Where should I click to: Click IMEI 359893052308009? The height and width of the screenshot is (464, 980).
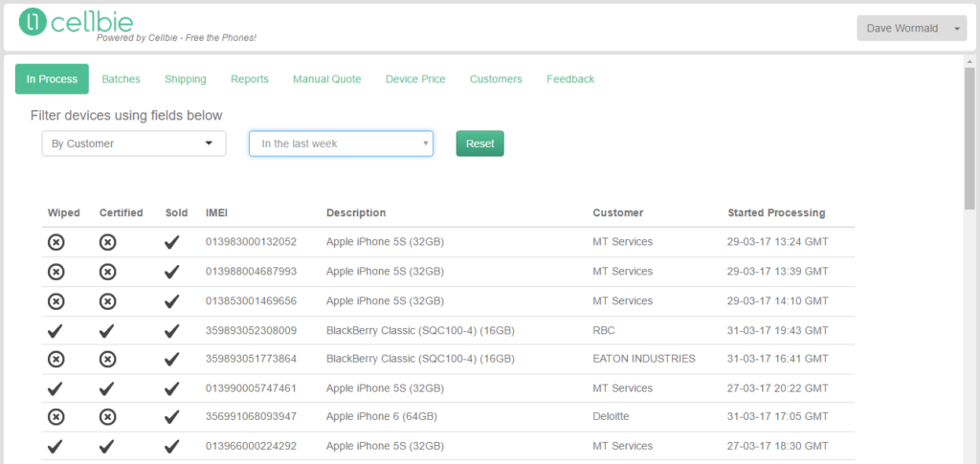tap(252, 330)
